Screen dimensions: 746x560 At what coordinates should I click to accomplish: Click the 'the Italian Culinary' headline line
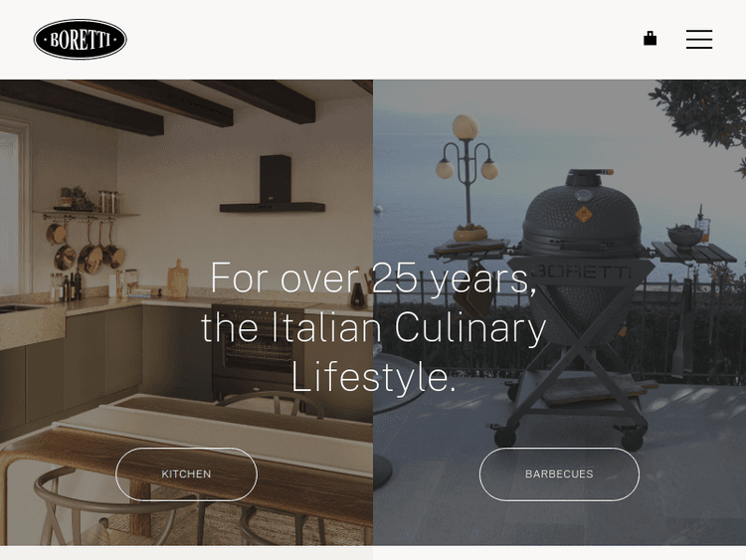coord(373,328)
